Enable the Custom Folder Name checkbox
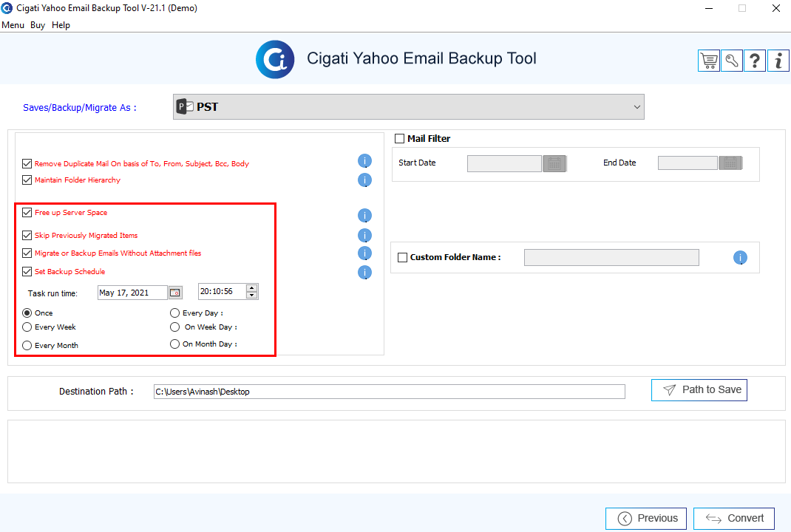791x532 pixels. pyautogui.click(x=403, y=257)
